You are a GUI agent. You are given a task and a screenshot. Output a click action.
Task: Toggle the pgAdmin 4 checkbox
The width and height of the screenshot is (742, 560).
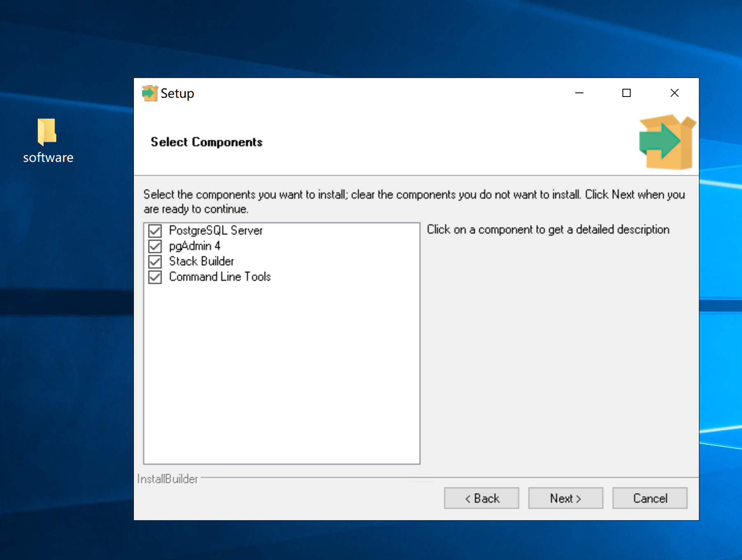click(155, 247)
